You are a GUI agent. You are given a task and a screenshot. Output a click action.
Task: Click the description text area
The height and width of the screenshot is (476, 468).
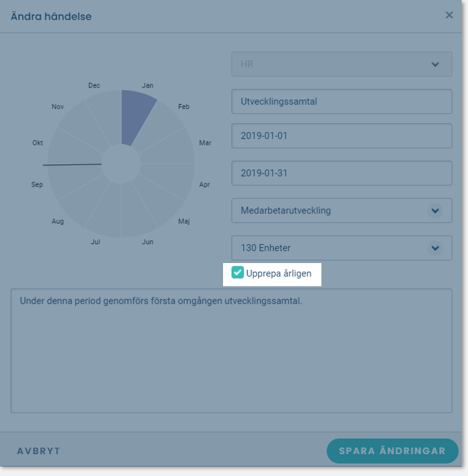231,351
